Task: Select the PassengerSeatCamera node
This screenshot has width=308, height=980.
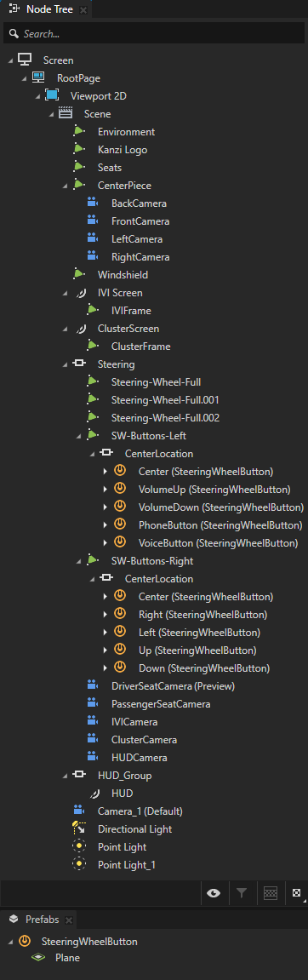Action: pos(161,704)
